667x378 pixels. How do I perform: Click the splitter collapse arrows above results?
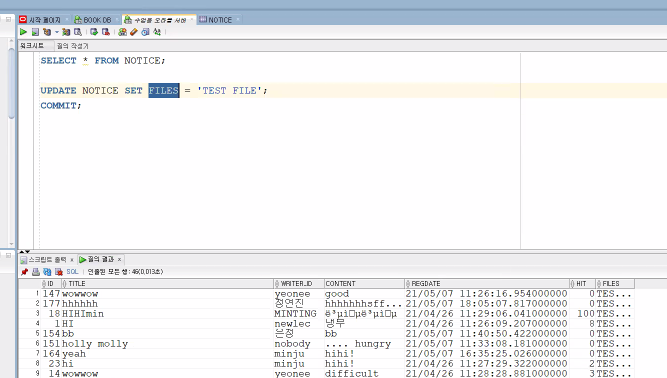pos(25,252)
